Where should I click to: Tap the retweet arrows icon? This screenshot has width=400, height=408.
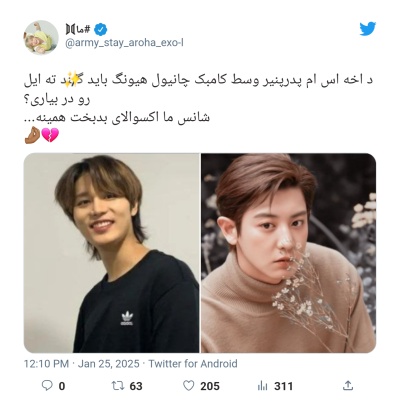118,386
